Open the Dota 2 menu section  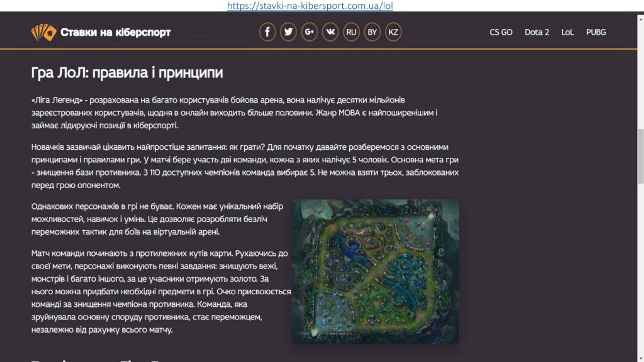[x=537, y=32]
